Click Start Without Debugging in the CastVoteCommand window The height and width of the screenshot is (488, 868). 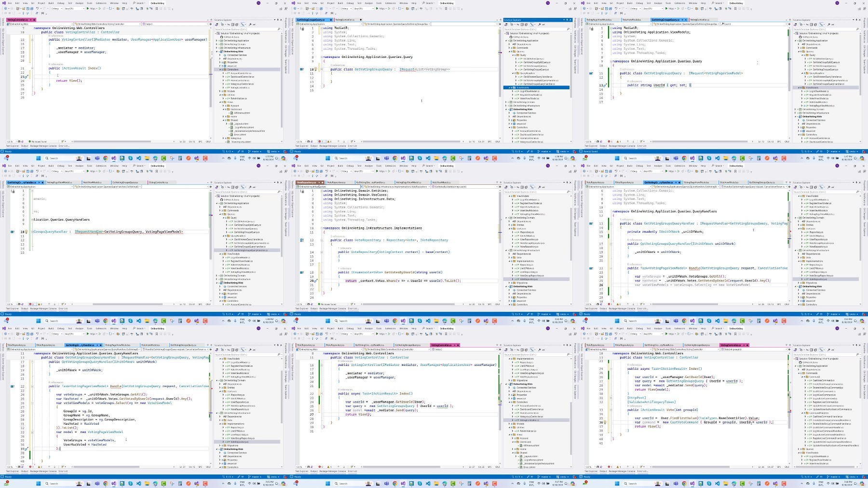(x=678, y=334)
